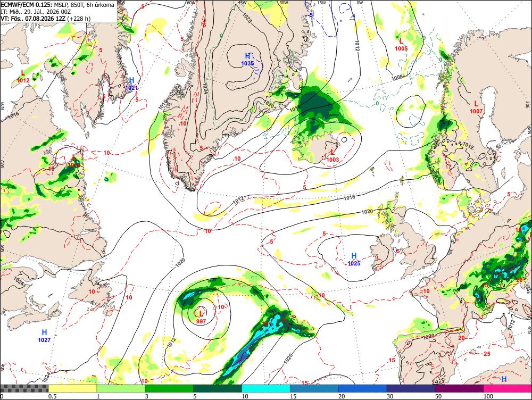The width and height of the screenshot is (532, 400).
Task: Click the 1027 high marker in the southwest
Action: 44,336
